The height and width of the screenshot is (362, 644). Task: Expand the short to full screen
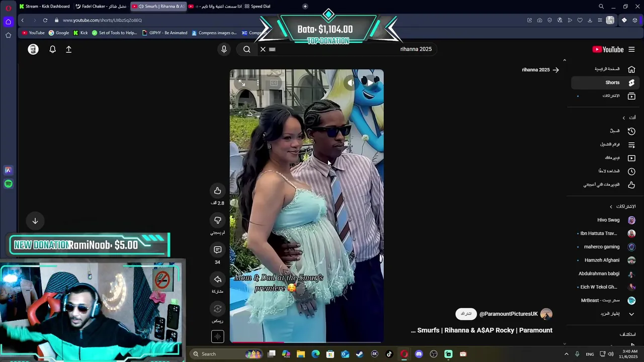tap(242, 82)
